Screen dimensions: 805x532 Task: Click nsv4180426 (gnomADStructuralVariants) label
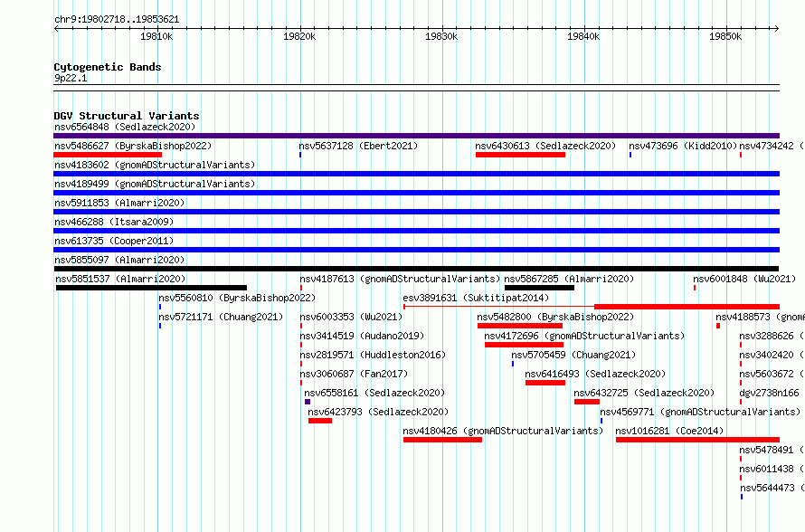coord(503,431)
